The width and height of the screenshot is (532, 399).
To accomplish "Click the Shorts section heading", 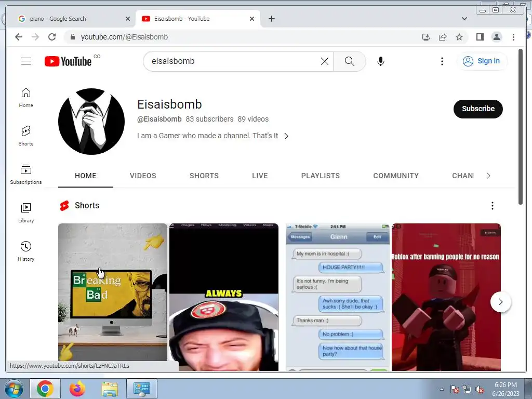I will (87, 206).
